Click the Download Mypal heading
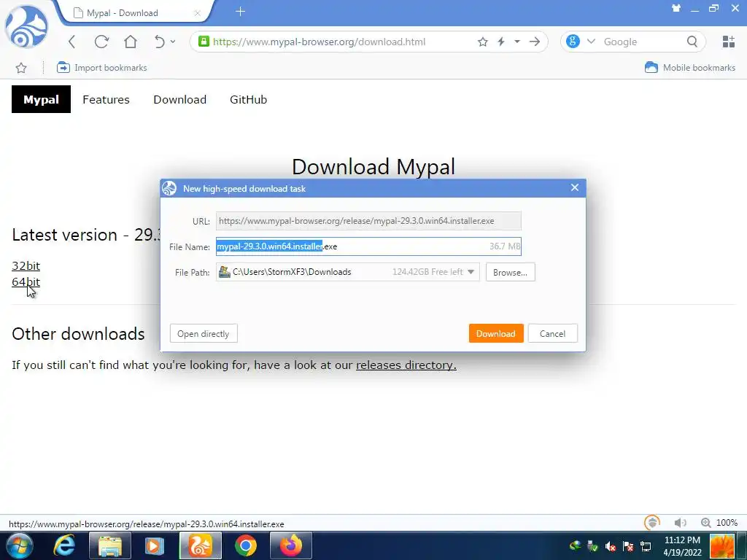The height and width of the screenshot is (560, 747). (x=373, y=167)
